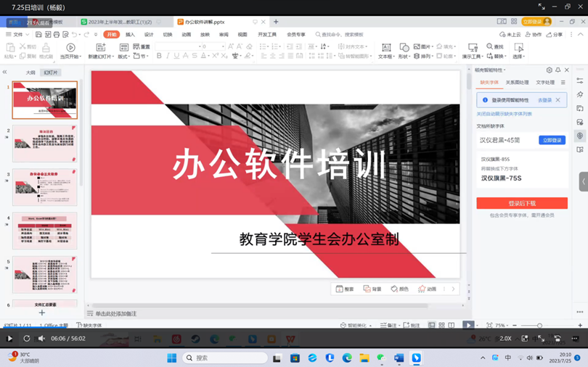This screenshot has width=588, height=367.
Task: Switch to normal view in status bar
Action: 432,325
